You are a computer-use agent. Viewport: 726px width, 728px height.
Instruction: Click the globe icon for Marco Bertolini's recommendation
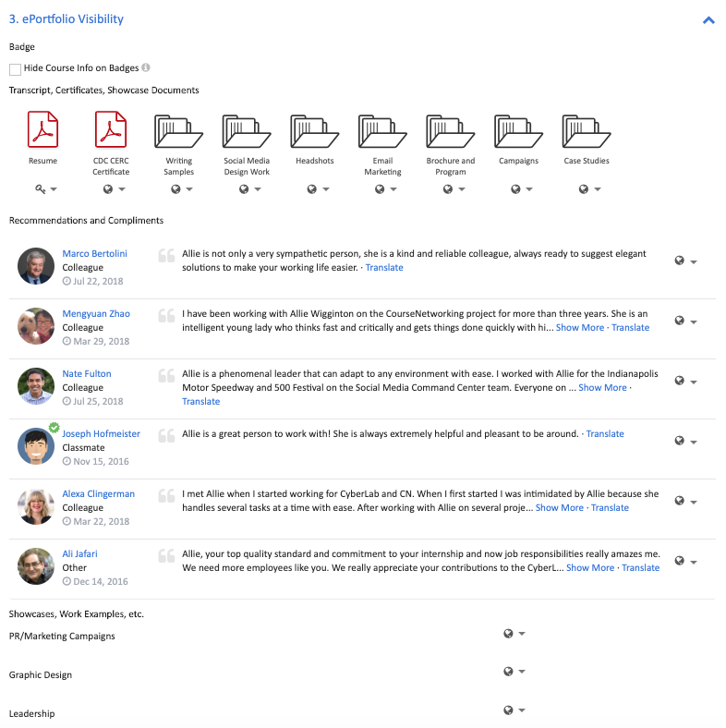click(679, 261)
